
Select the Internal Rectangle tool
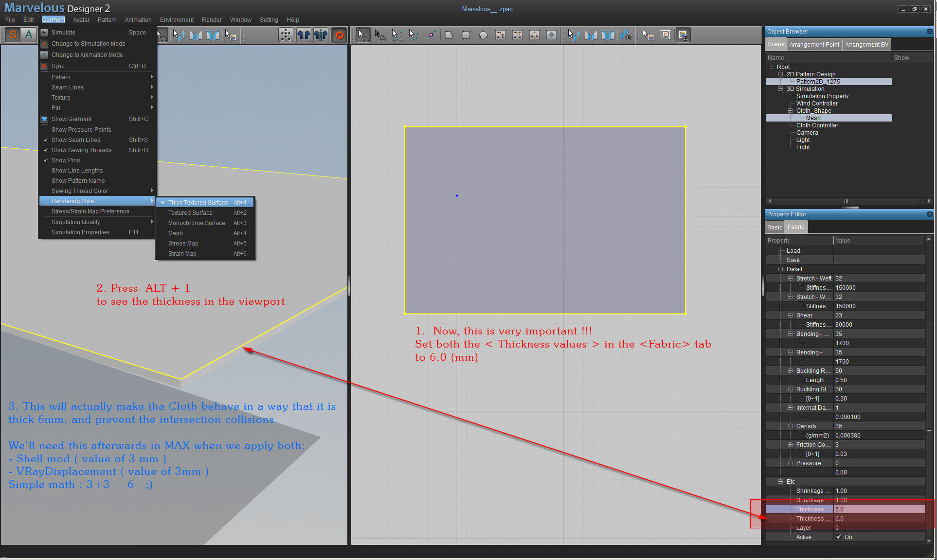[518, 35]
